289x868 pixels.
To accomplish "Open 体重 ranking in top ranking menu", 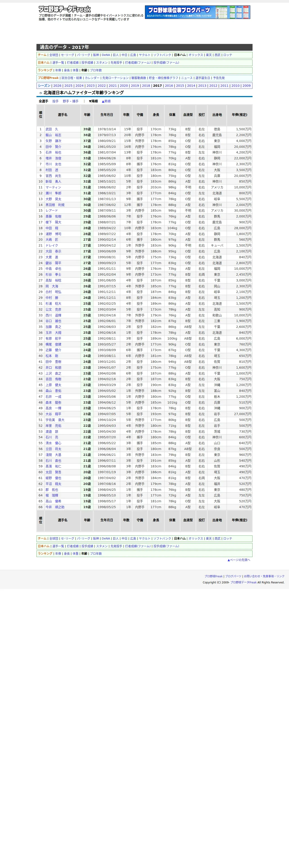I will (76, 71).
